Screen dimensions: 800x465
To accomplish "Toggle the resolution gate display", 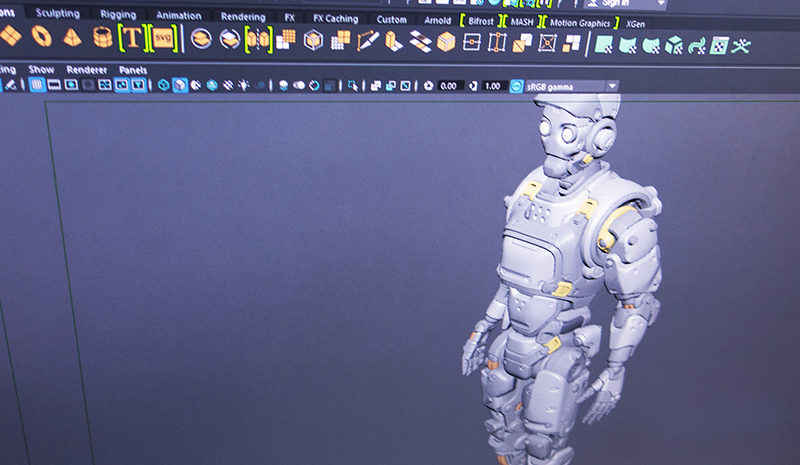I will pos(71,85).
